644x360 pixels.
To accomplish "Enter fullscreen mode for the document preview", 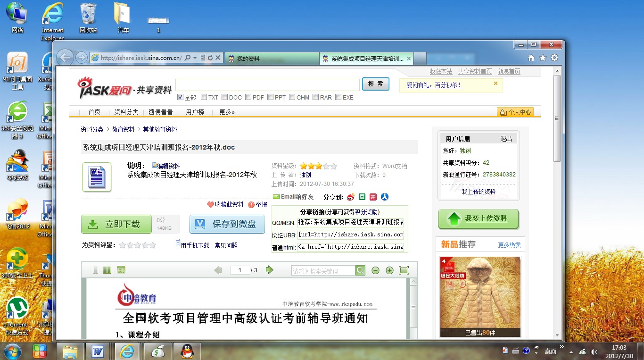I will [x=404, y=270].
